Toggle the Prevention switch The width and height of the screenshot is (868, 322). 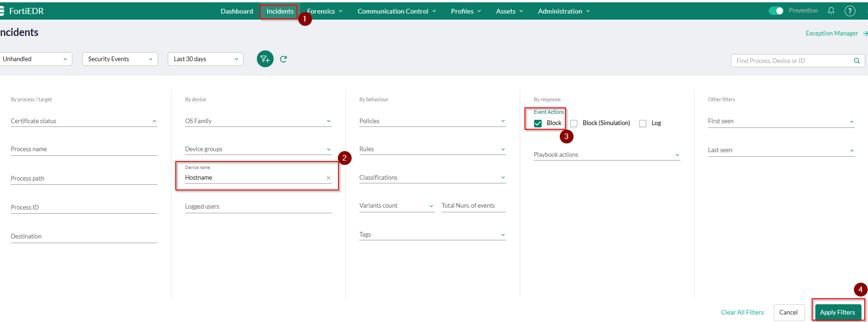[776, 11]
